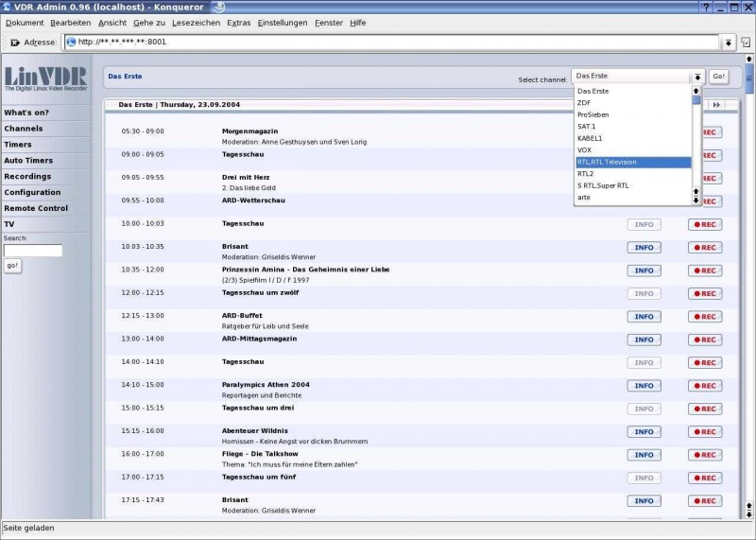Open the Einstellungen menu

283,22
